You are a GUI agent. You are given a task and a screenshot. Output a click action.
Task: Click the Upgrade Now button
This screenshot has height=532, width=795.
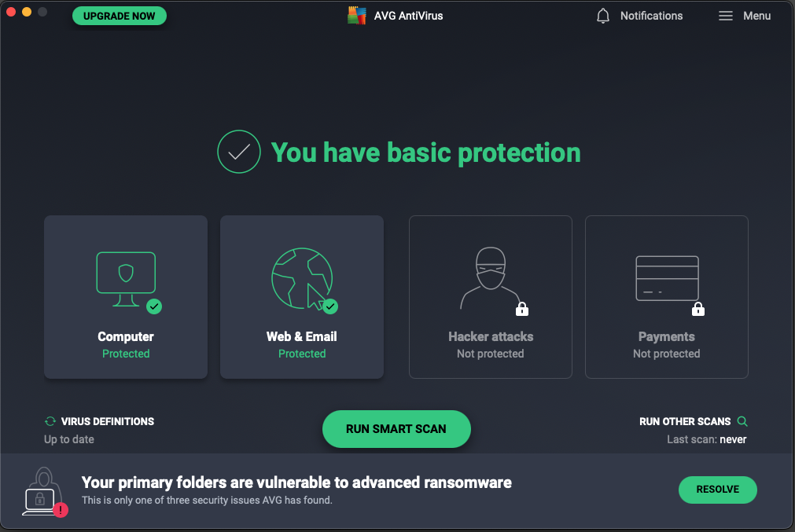[120, 16]
